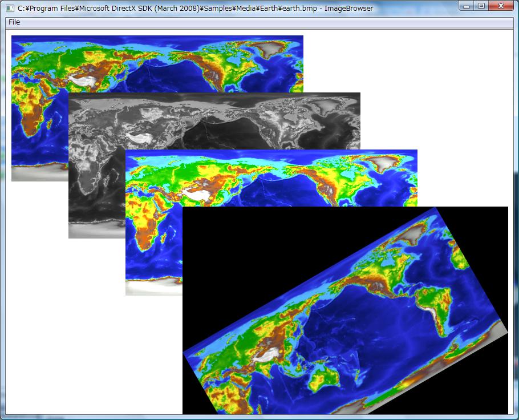519x420 pixels.
Task: Open the File menu
Action: [x=14, y=22]
